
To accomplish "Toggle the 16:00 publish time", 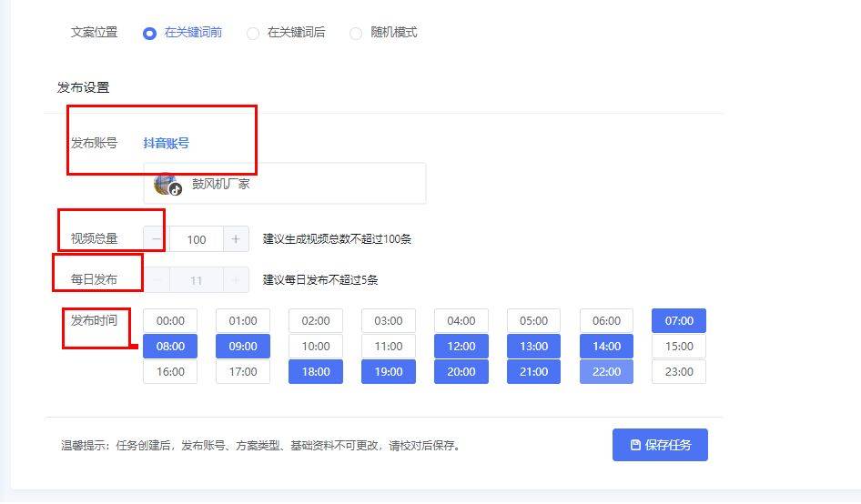I will [170, 372].
